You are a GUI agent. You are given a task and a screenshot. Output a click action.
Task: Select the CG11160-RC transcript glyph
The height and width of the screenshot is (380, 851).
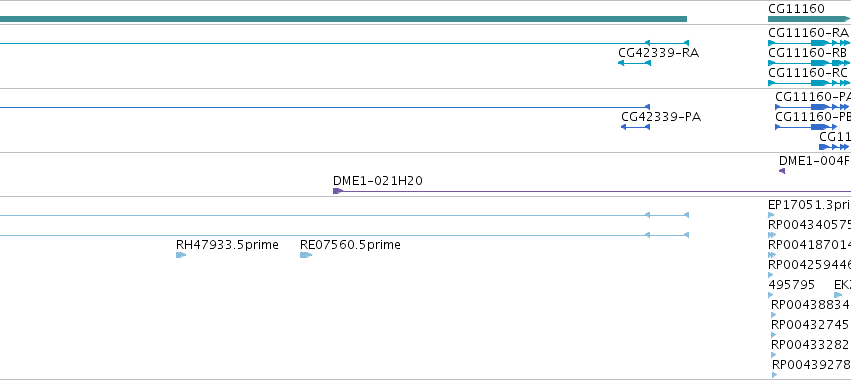[x=809, y=83]
